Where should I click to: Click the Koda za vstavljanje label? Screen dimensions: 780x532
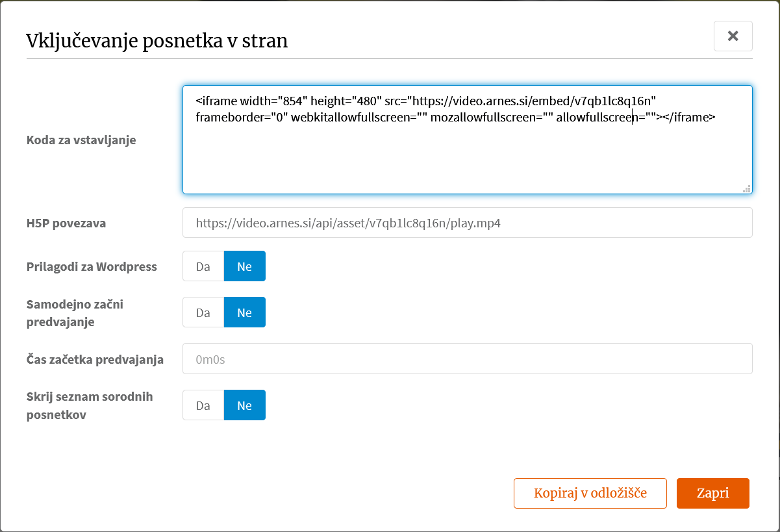(81, 140)
